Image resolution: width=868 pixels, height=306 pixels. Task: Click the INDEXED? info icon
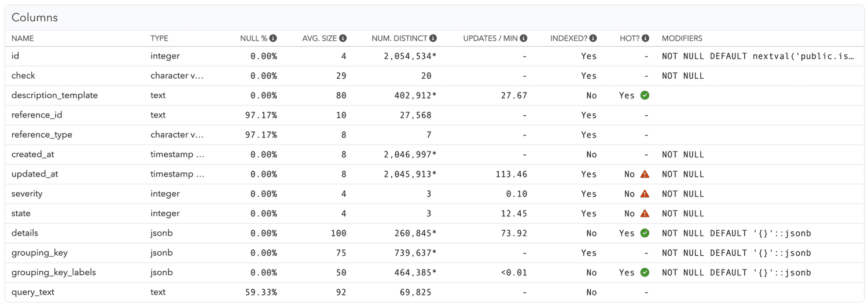point(593,38)
